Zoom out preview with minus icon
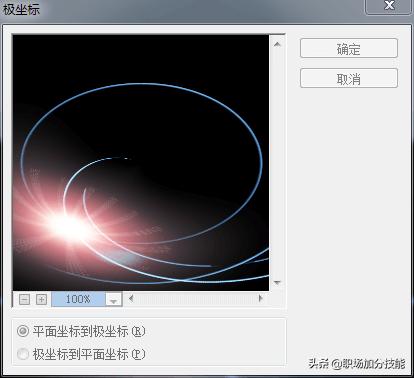Viewport: 414px width, 378px height. click(x=24, y=299)
